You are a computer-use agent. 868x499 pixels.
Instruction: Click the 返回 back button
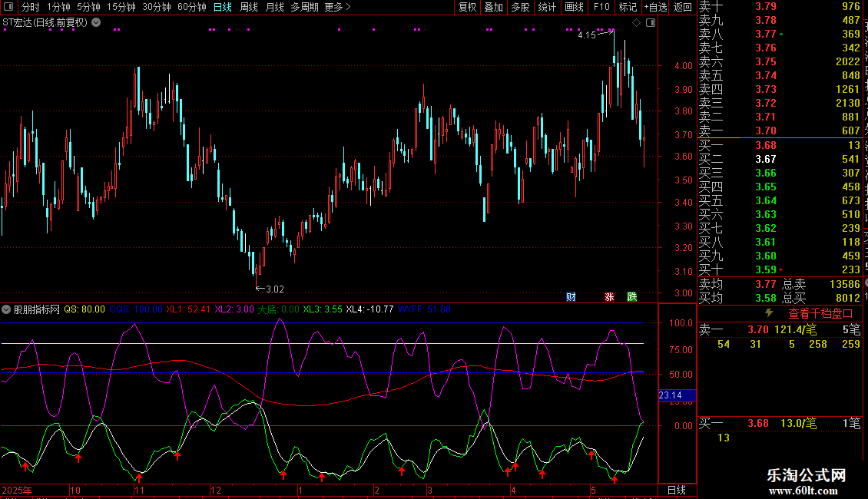(683, 7)
